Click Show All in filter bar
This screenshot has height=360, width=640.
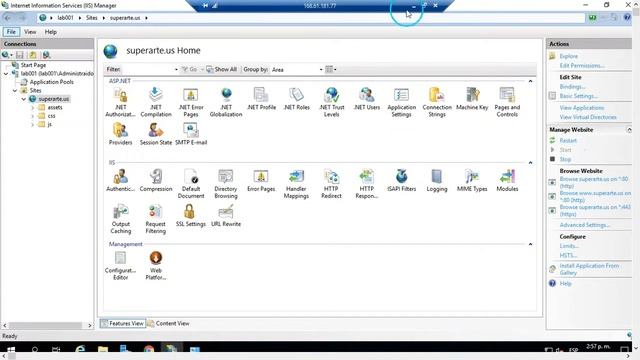pyautogui.click(x=222, y=69)
